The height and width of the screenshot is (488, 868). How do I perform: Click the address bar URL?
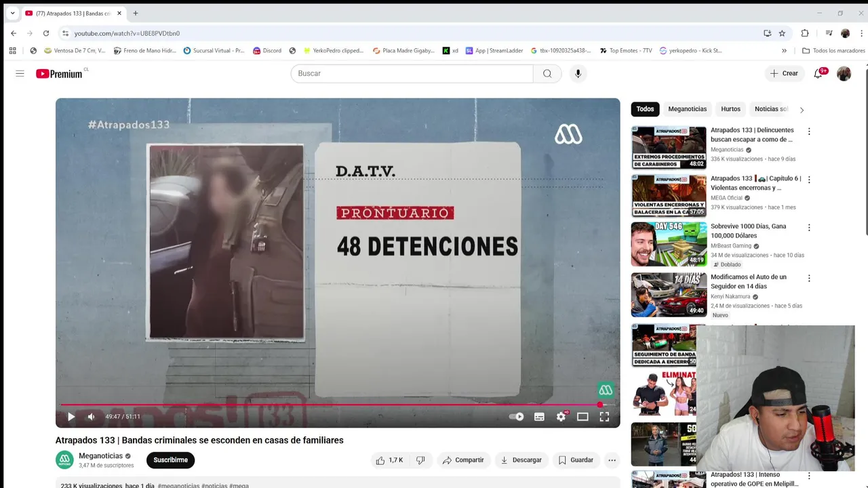pyautogui.click(x=127, y=33)
